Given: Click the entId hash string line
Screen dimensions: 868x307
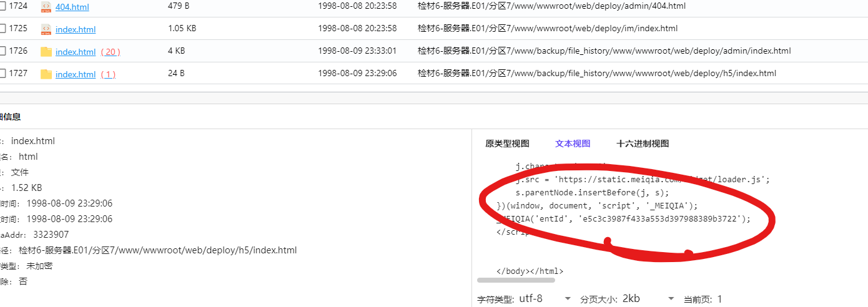Looking at the screenshot, I should pyautogui.click(x=623, y=218).
